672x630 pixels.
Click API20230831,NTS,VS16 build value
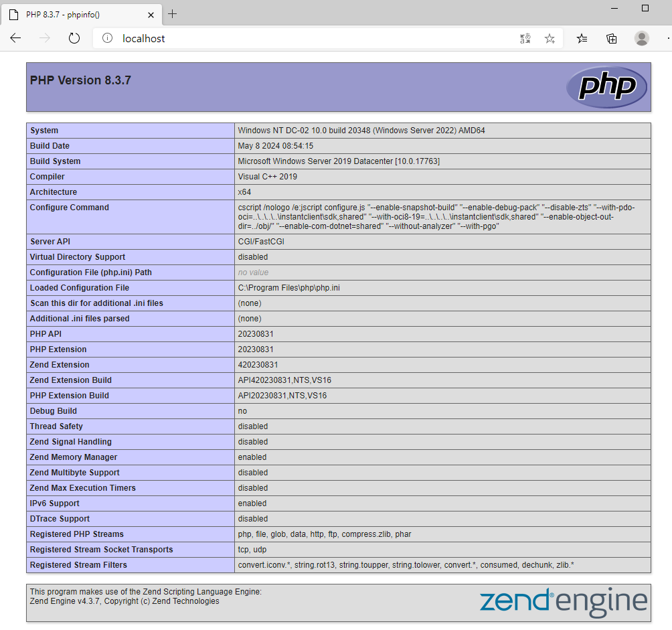(x=282, y=396)
